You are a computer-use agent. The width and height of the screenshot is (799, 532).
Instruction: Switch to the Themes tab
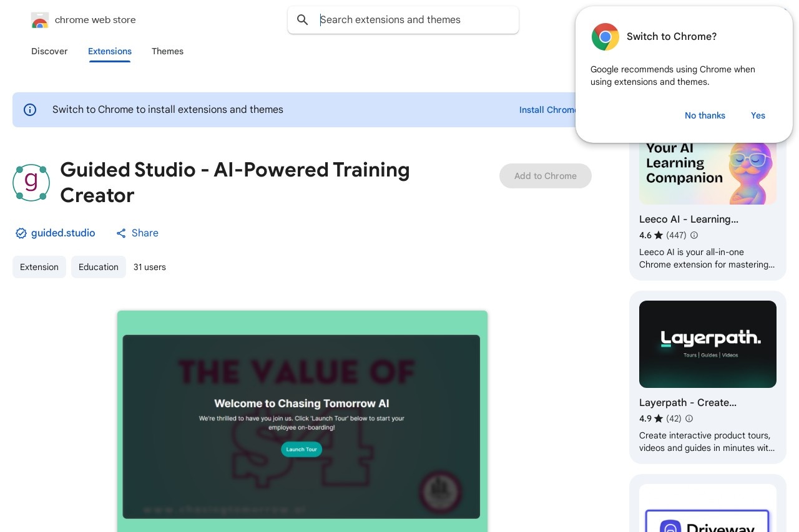[x=167, y=51]
